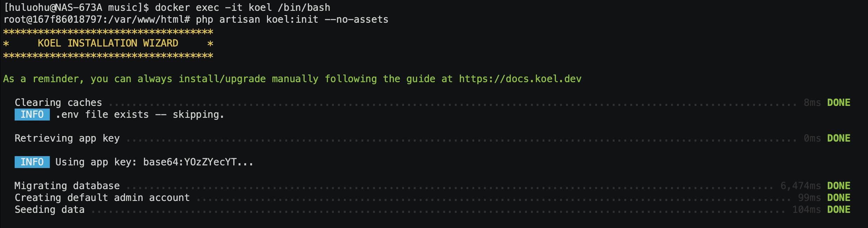
Task: Click the base64:YOzZYecYT... app key text
Action: (198, 162)
